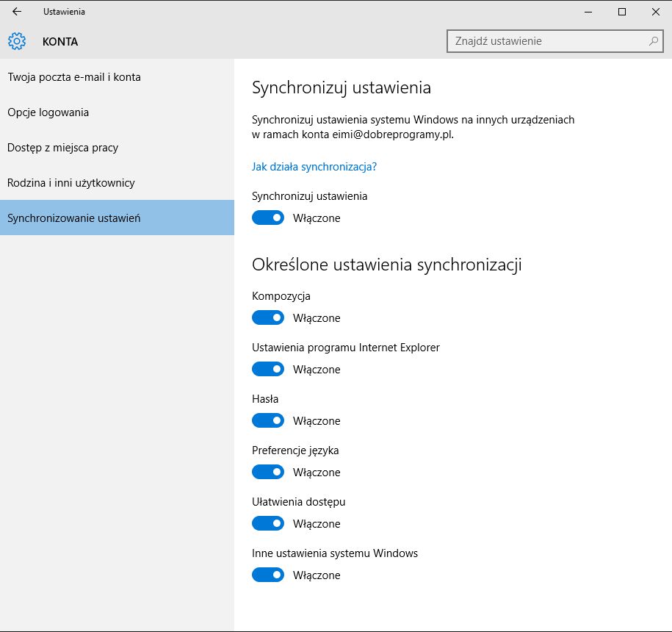Image resolution: width=672 pixels, height=632 pixels.
Task: Click the search magnifier icon
Action: tap(653, 41)
